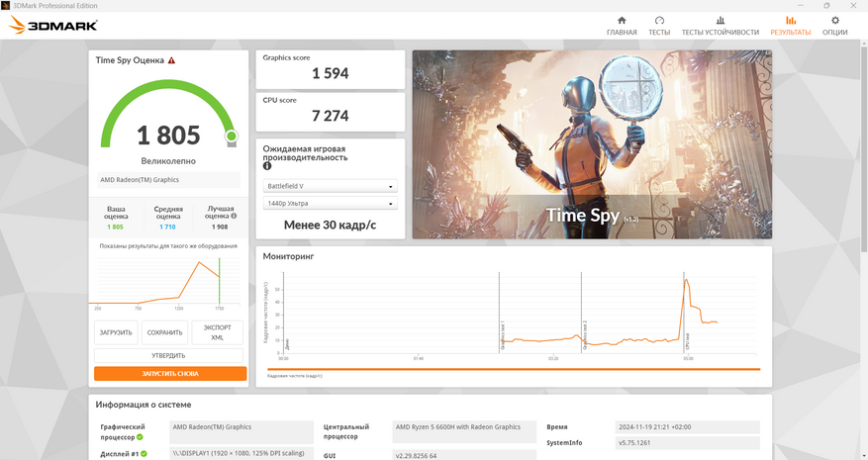Click the Graphics score value 1 594

(330, 73)
